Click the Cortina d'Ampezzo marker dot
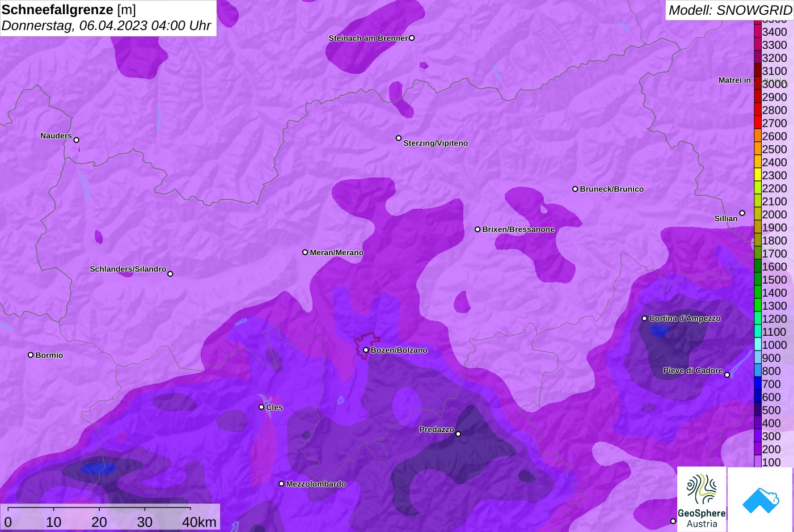 pyautogui.click(x=644, y=318)
